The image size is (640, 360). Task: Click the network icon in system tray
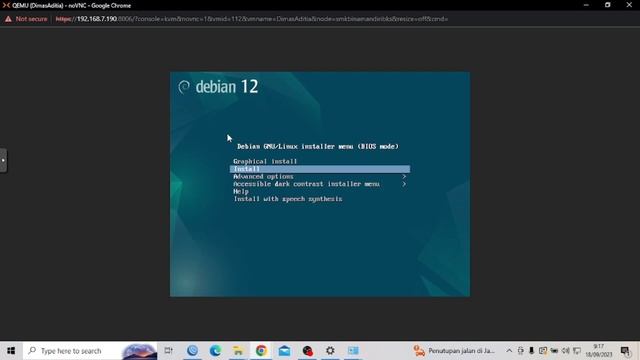[x=577, y=351]
